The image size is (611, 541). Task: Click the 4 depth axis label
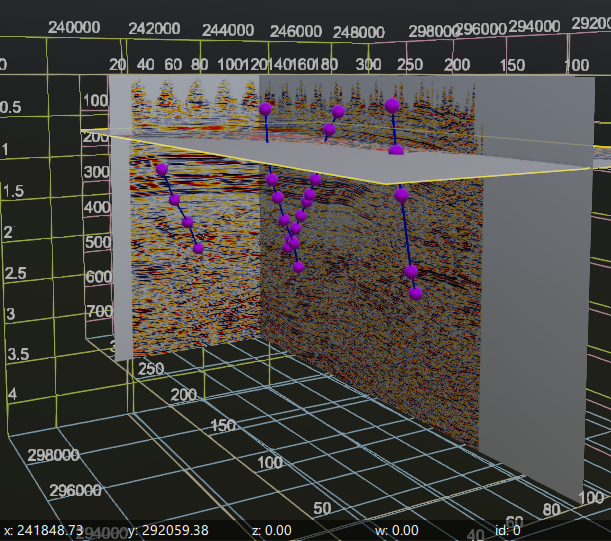[x=12, y=394]
